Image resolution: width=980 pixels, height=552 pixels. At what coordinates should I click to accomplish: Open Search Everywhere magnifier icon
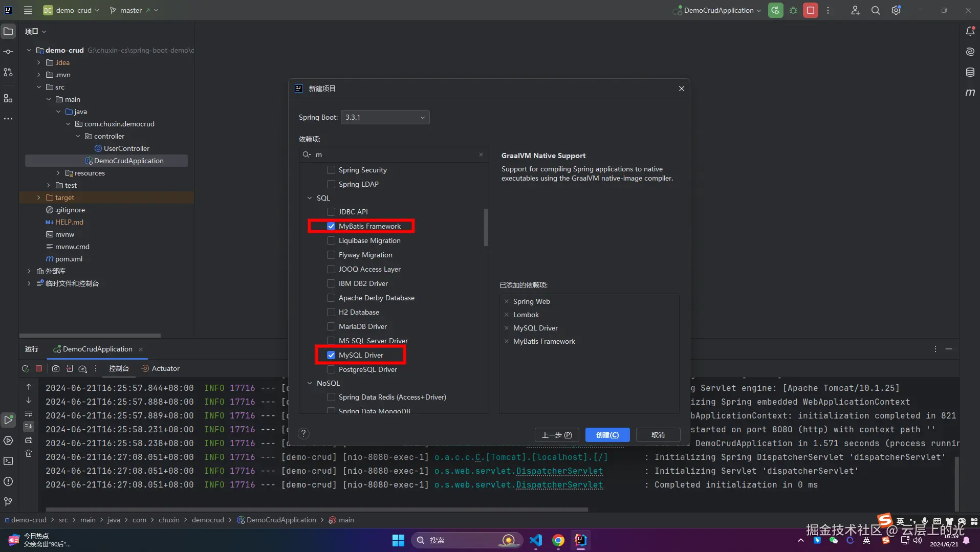[876, 10]
